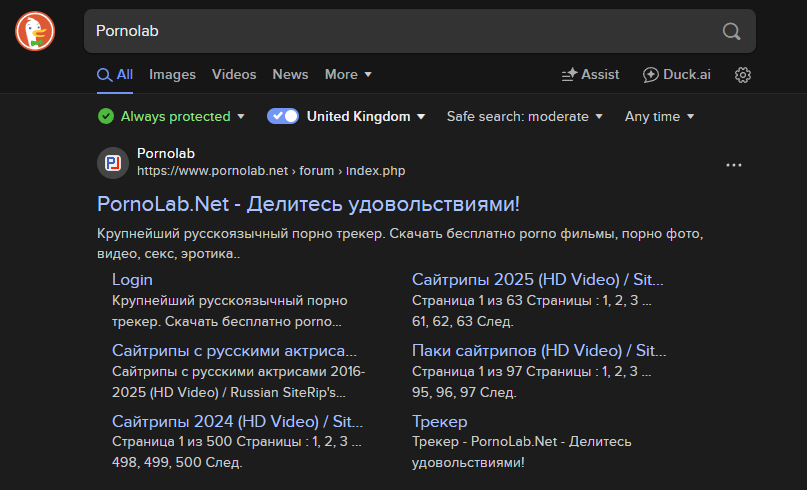Screen dimensions: 807x490
Task: Click the magnifier search submit icon
Action: 731,31
